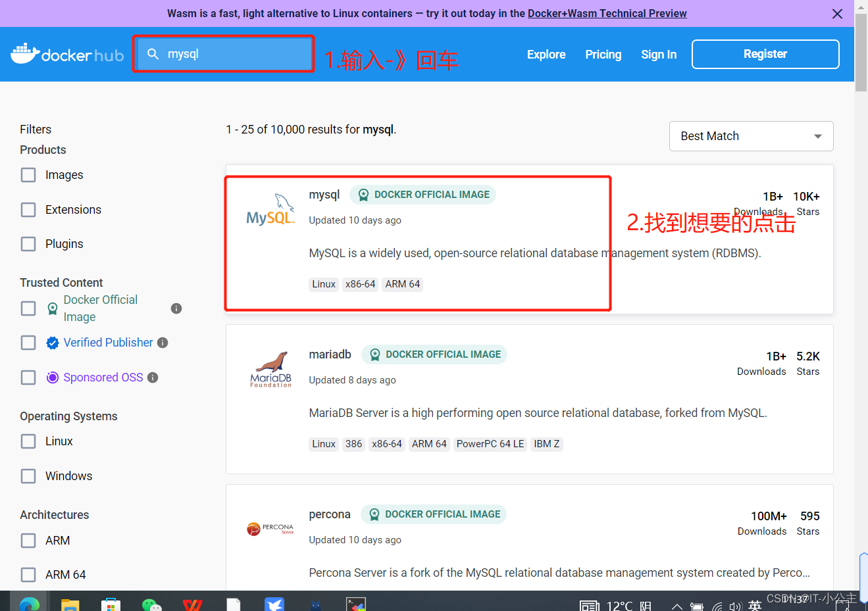The height and width of the screenshot is (611, 868).
Task: Click the Sponsored OSS purple circle icon
Action: pyautogui.click(x=53, y=378)
